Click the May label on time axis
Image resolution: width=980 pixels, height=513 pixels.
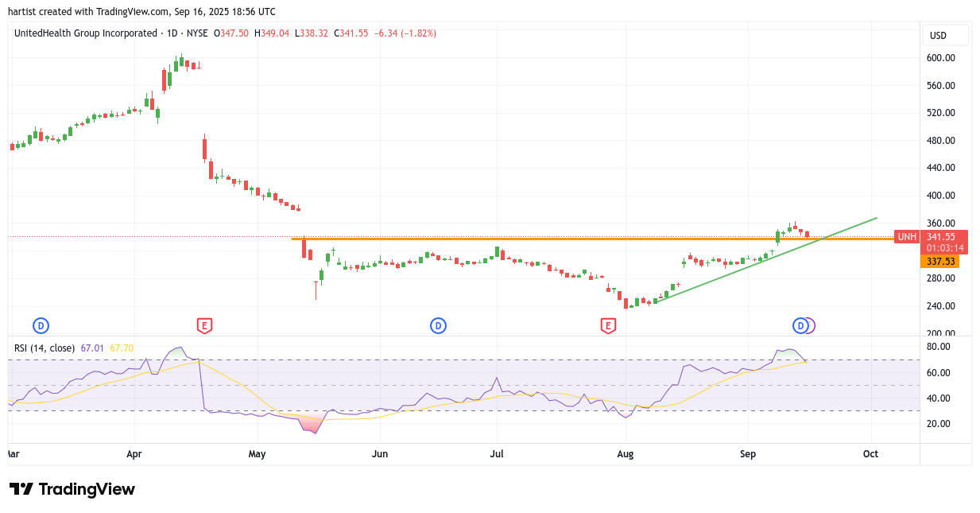click(x=258, y=454)
